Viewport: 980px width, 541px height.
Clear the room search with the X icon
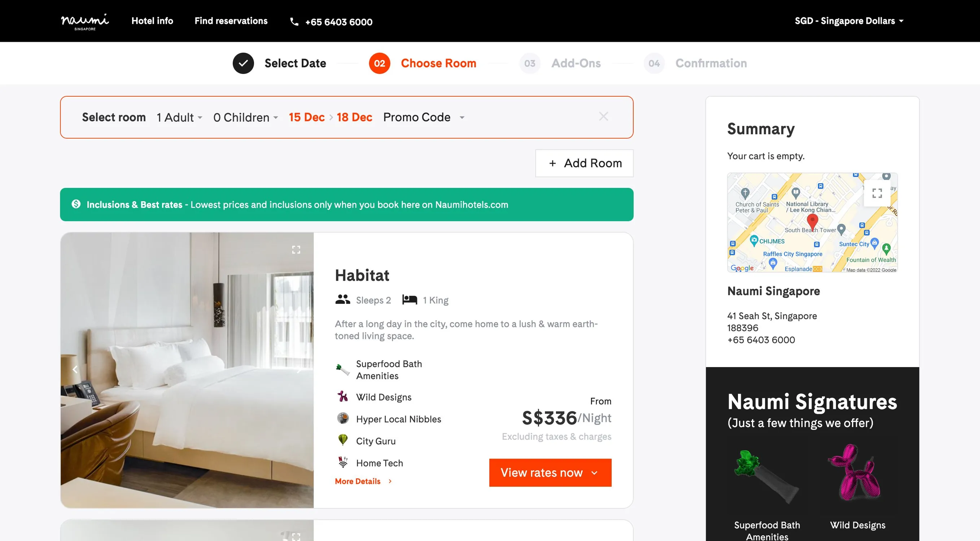[x=603, y=117]
